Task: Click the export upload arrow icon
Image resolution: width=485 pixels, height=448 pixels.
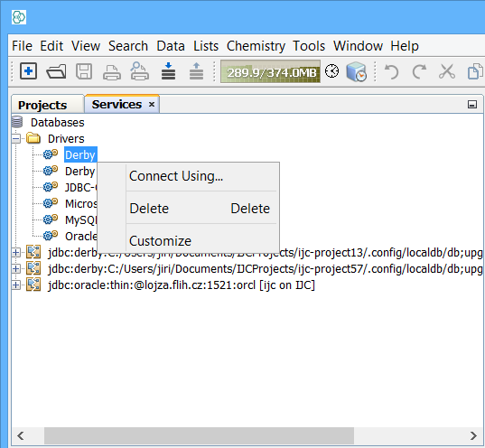Action: tap(196, 70)
